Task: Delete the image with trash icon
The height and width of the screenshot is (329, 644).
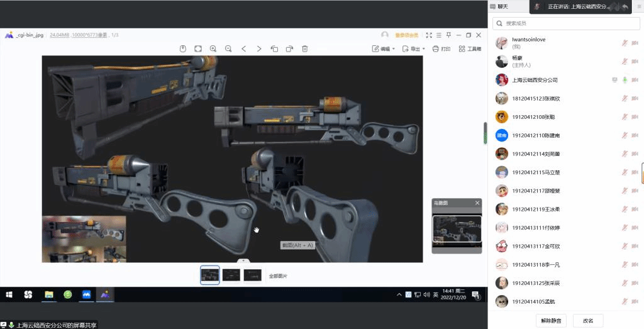Action: (304, 48)
